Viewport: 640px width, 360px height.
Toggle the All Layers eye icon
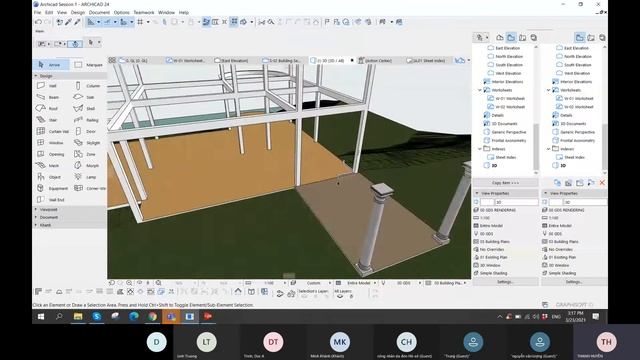[340, 296]
